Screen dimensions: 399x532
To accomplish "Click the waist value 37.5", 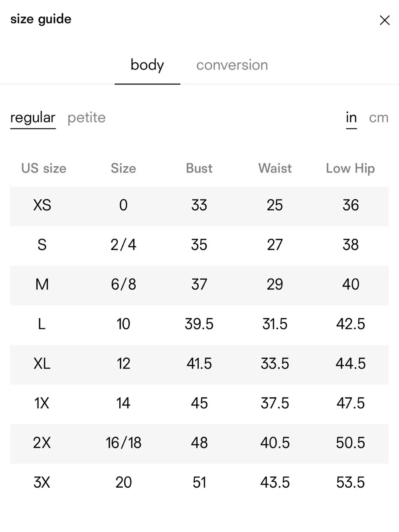I will click(x=275, y=403).
